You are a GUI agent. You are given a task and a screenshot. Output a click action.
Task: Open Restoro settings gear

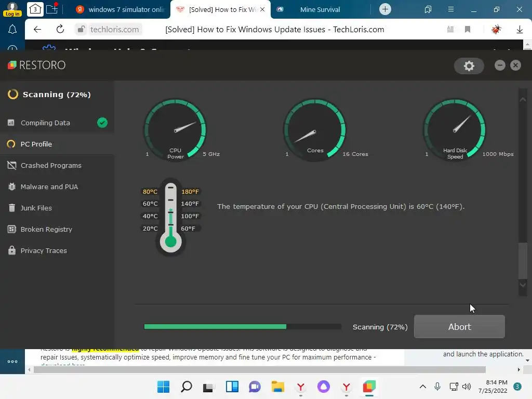coord(469,65)
